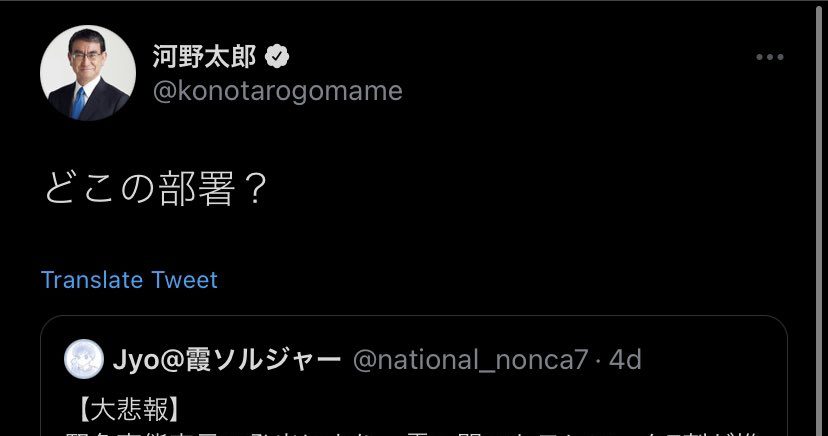Viewport: 828px width, 436px height.
Task: Open 河野太郎's profile photo
Action: (x=87, y=73)
